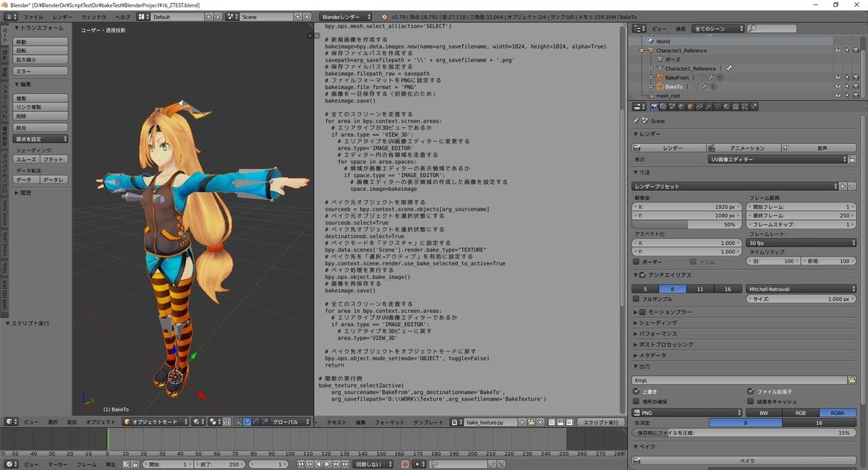Open the material sphere tab
Image resolution: width=868 pixels, height=470 pixels.
(726, 106)
